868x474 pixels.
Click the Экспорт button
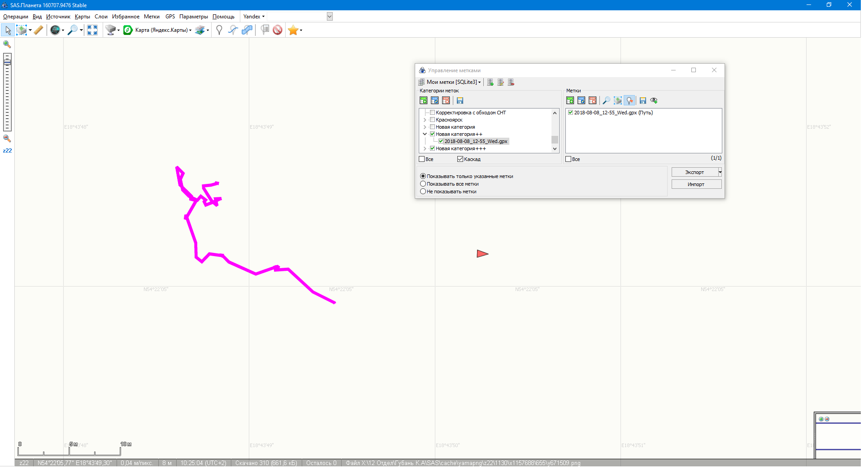coord(694,172)
